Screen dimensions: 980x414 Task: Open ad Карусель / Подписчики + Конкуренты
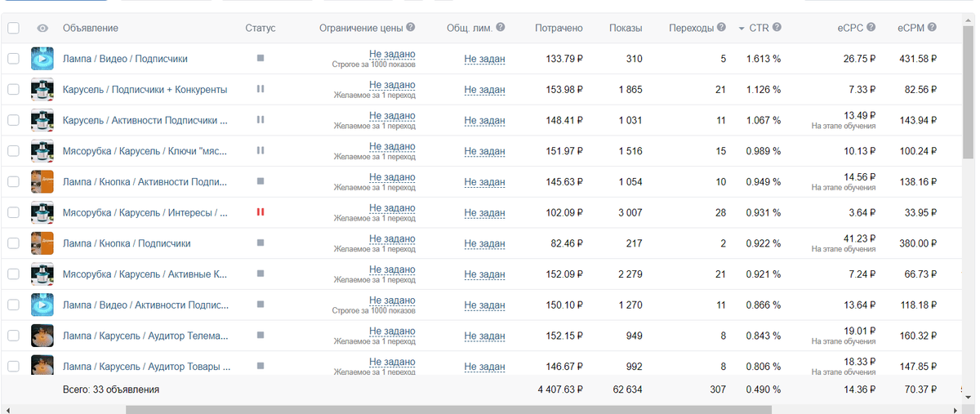tap(145, 90)
